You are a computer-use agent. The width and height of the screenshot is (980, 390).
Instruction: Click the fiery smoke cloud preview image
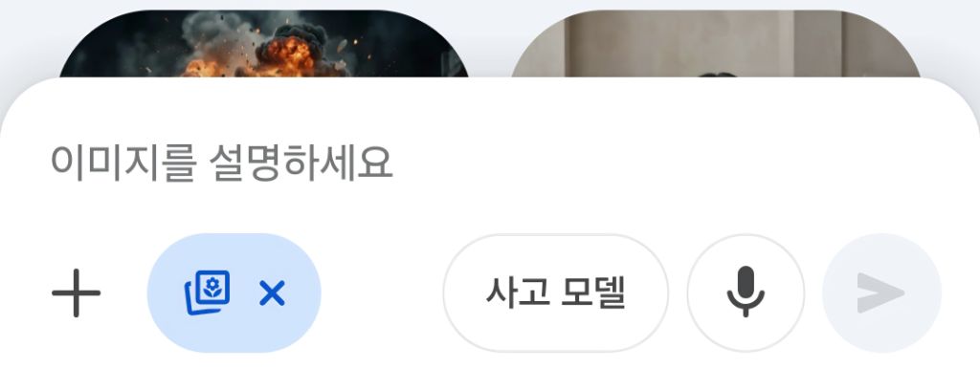click(x=264, y=44)
